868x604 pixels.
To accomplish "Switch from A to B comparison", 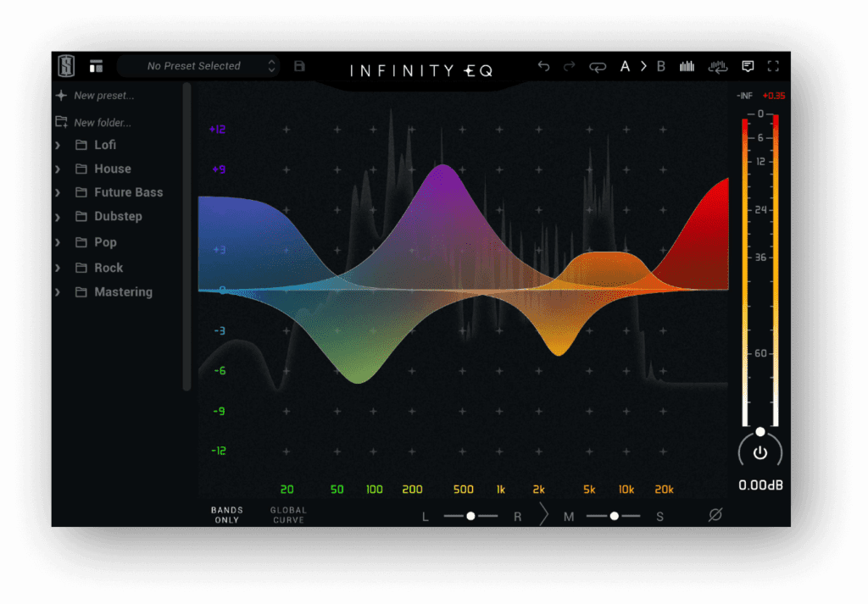I will pyautogui.click(x=660, y=66).
